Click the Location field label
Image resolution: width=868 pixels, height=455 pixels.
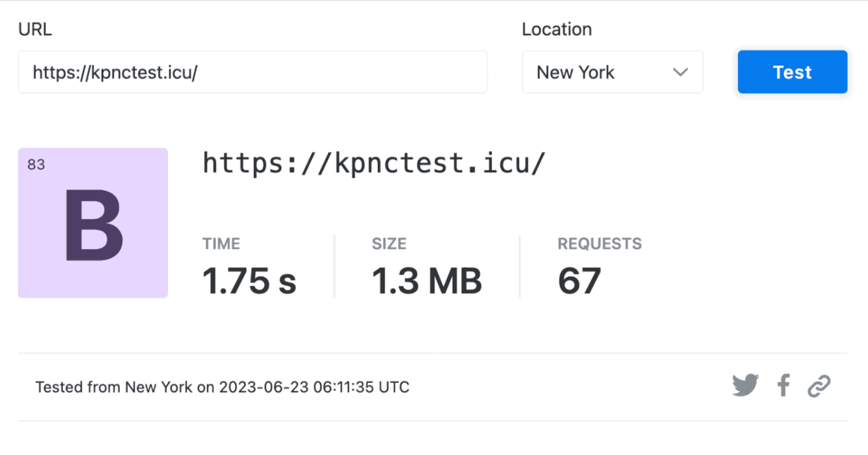click(557, 30)
